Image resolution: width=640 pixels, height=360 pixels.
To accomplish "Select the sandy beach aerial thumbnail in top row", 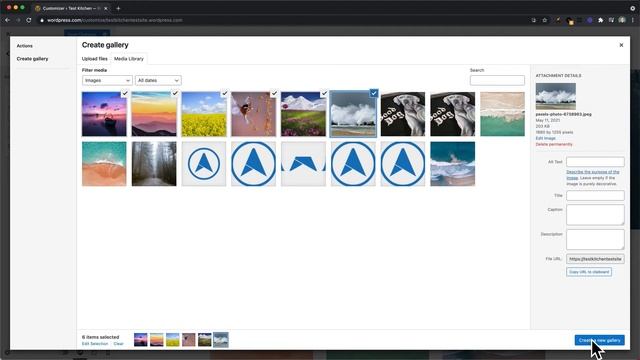I will click(x=502, y=114).
